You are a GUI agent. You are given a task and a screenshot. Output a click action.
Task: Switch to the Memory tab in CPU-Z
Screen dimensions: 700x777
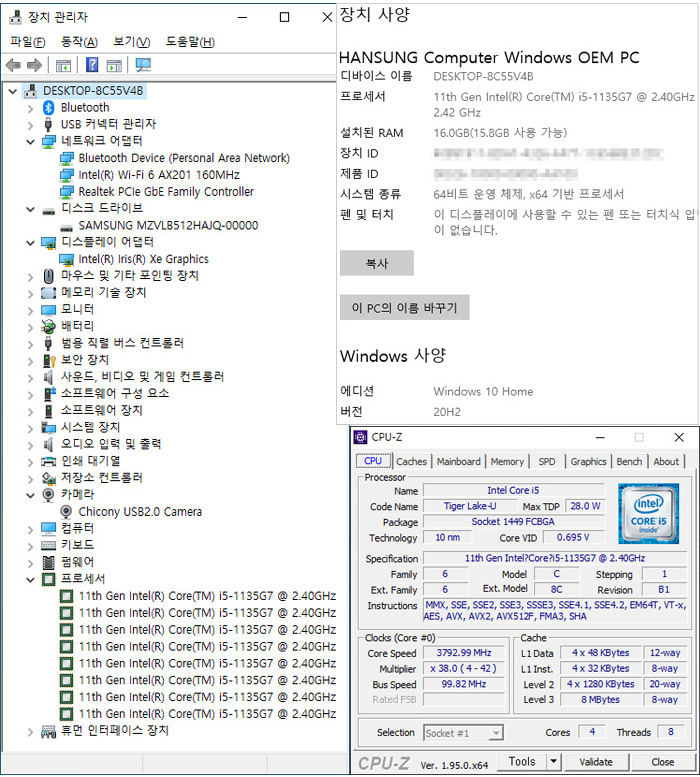coord(507,462)
